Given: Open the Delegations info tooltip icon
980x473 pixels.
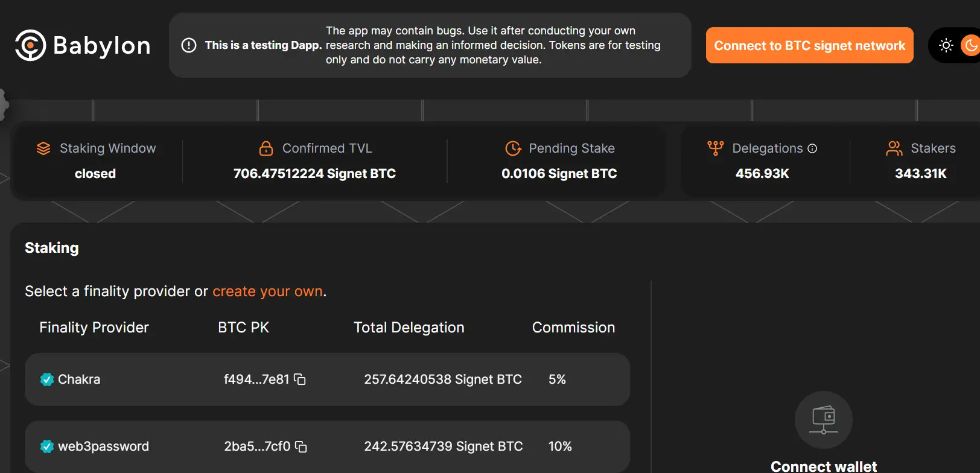Looking at the screenshot, I should click(x=812, y=148).
